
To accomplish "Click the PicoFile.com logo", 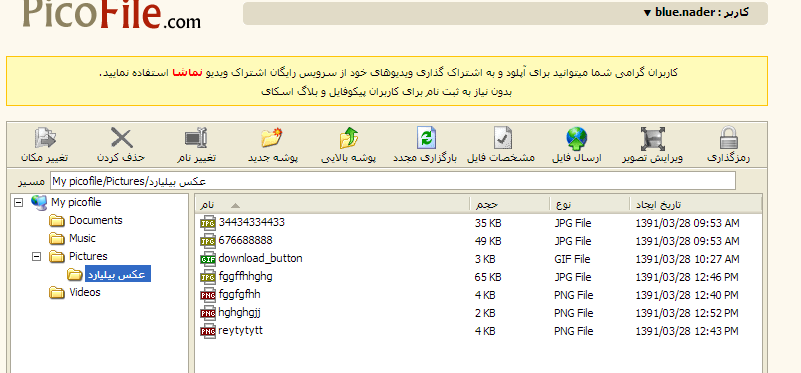I will point(111,14).
